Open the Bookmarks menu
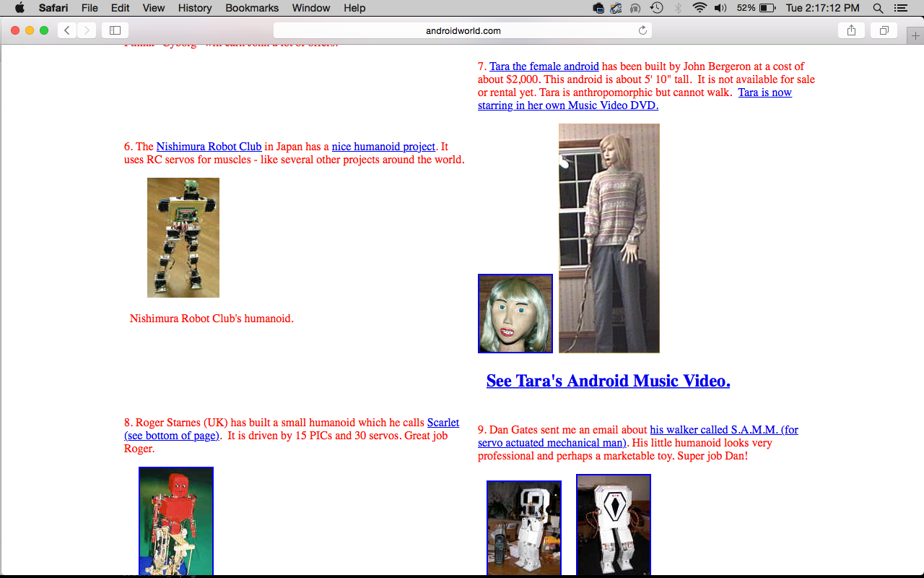The image size is (924, 578). pyautogui.click(x=252, y=8)
